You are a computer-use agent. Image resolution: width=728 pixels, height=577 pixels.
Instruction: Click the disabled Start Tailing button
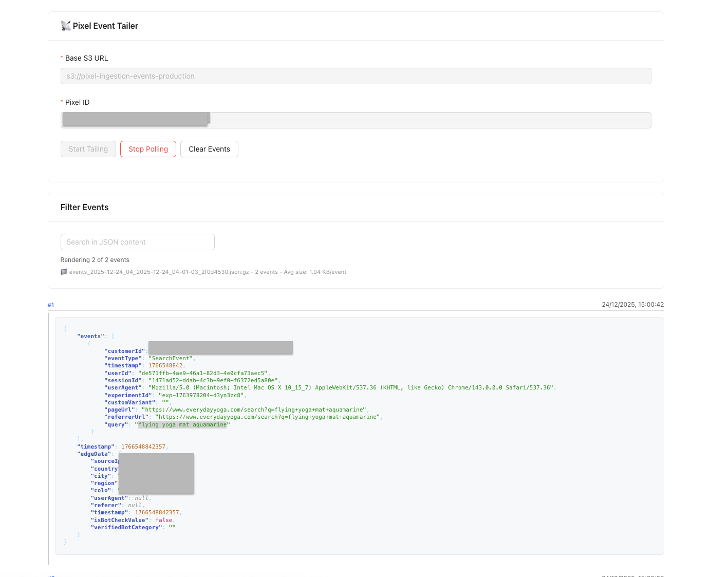pyautogui.click(x=88, y=149)
